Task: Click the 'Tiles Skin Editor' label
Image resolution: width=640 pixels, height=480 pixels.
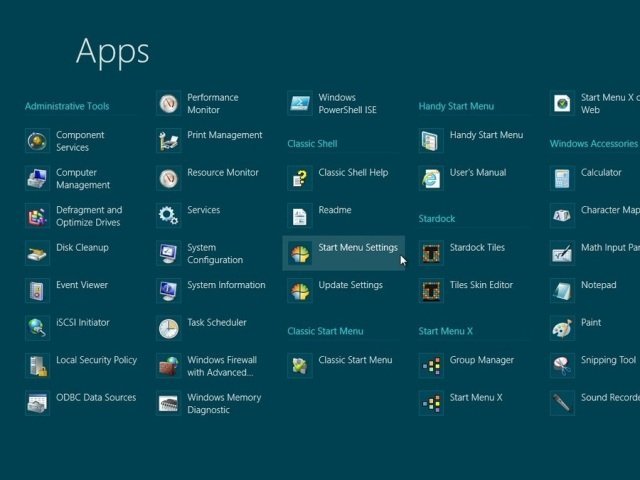Action: click(x=481, y=285)
